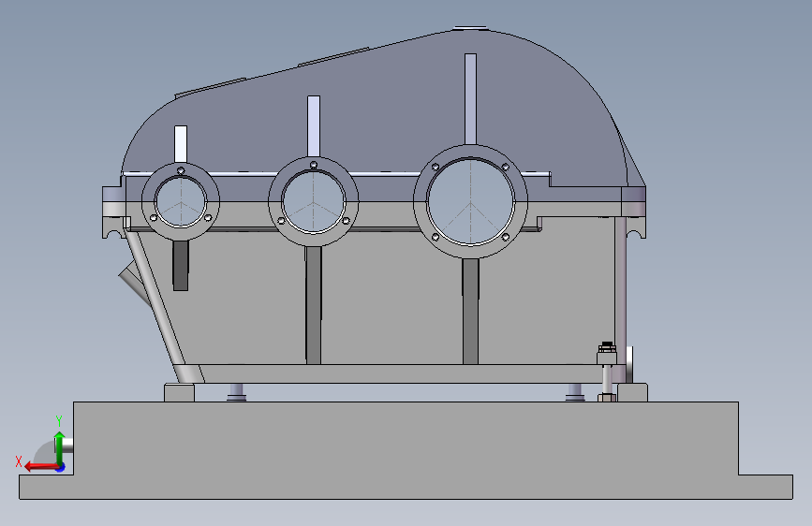Select the smallest bearing end cover
Image resolution: width=812 pixels, height=526 pixels.
coord(181,201)
